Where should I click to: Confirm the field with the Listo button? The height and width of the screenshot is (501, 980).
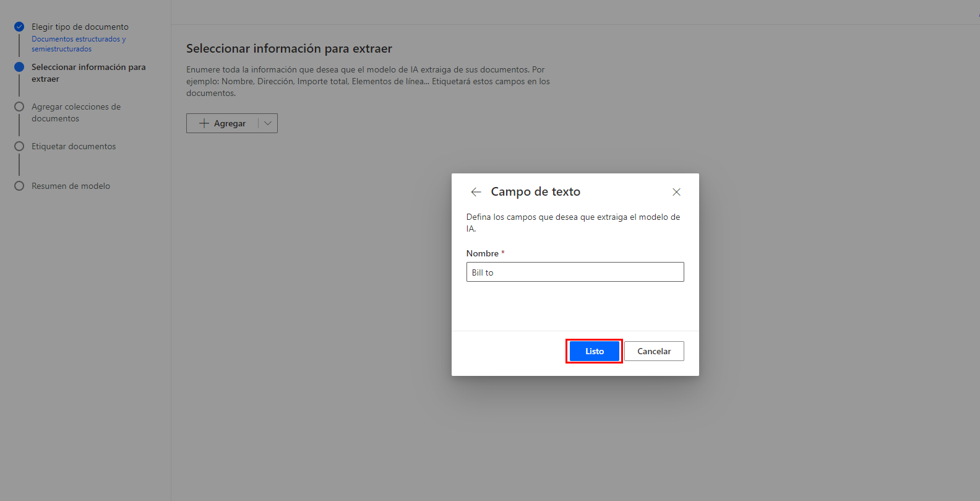[594, 351]
